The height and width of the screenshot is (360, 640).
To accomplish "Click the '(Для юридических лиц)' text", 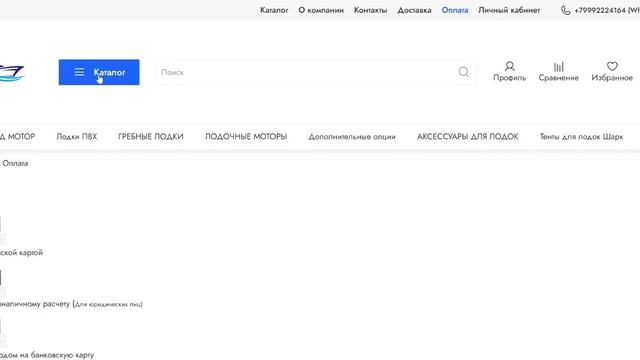I will tap(108, 304).
